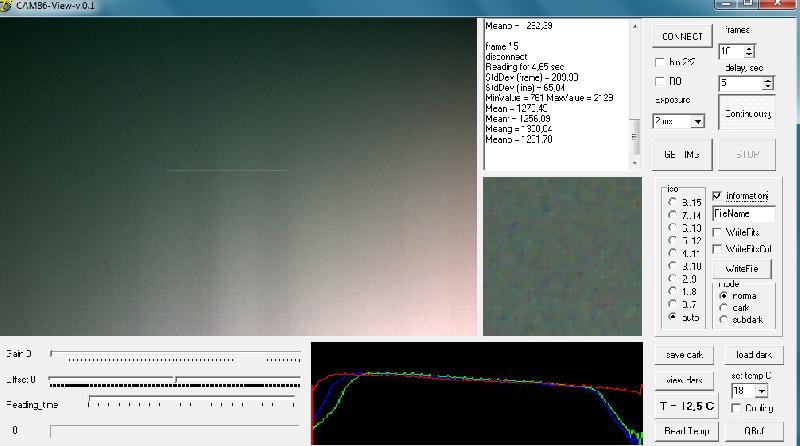Select iso 6.13 radio button

672,228
